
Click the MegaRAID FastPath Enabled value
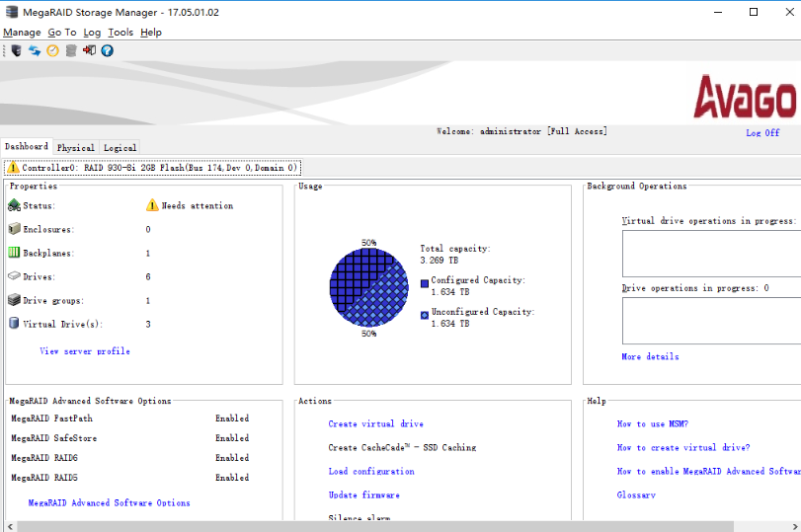pos(232,418)
